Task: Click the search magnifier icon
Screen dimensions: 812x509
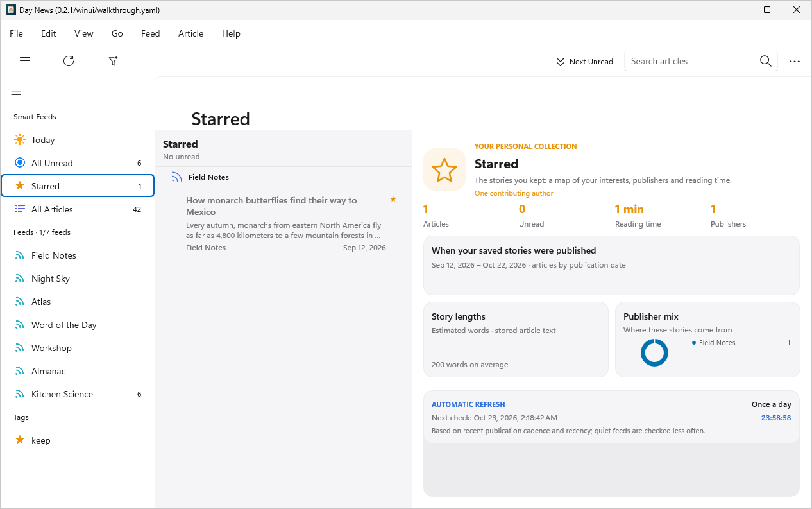Action: click(x=765, y=61)
